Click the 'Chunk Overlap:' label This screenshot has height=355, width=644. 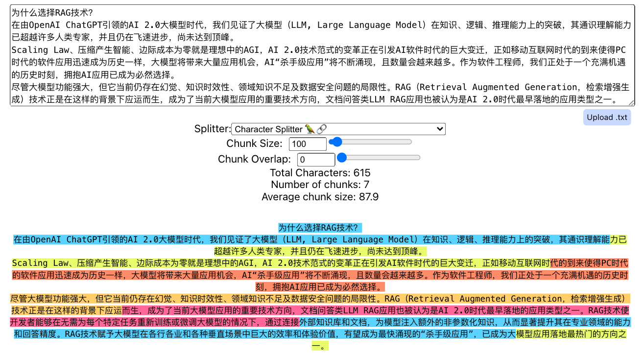254,159
